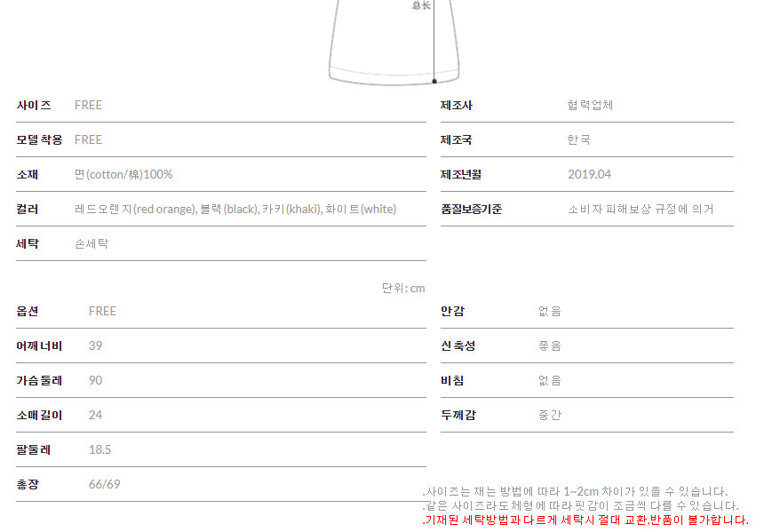Select the 협력업체 manufacturer value
Screen dimensions: 764x532
pos(590,105)
